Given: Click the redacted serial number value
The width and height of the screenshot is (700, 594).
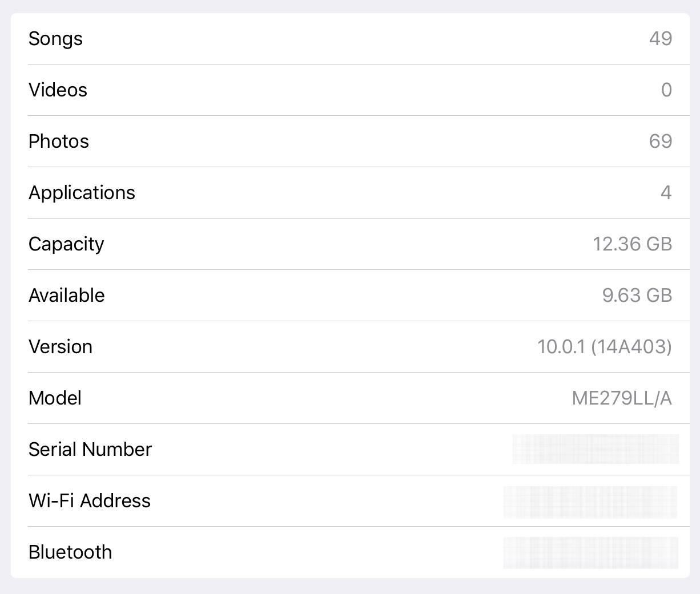Looking at the screenshot, I should click(x=596, y=449).
